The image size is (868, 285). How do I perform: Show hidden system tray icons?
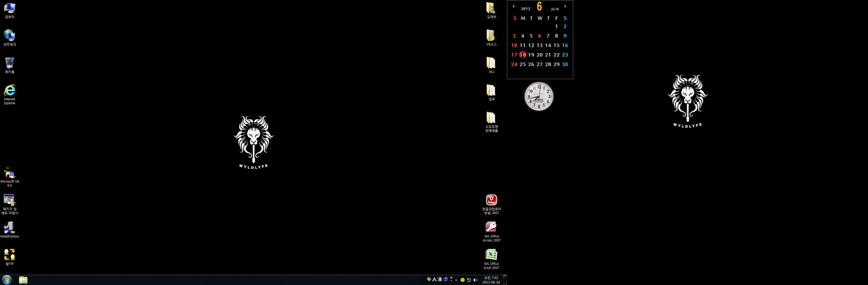456,280
